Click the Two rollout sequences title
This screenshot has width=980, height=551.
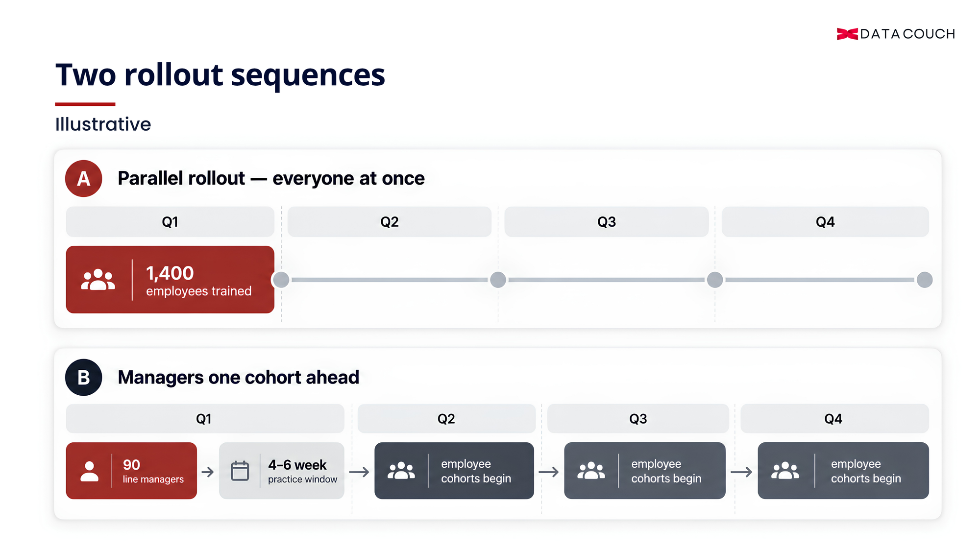220,75
